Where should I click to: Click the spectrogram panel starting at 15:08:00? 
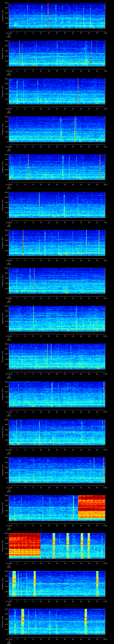point(57,281)
